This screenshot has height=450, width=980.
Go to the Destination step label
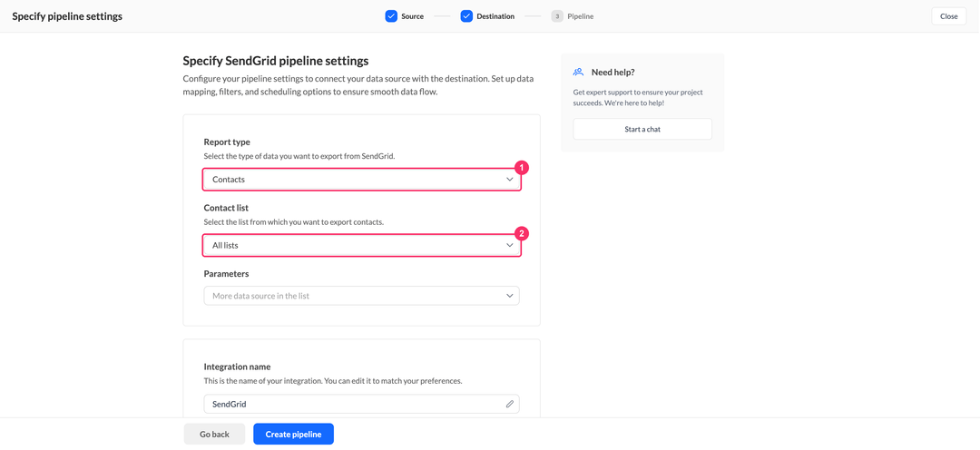pos(495,17)
